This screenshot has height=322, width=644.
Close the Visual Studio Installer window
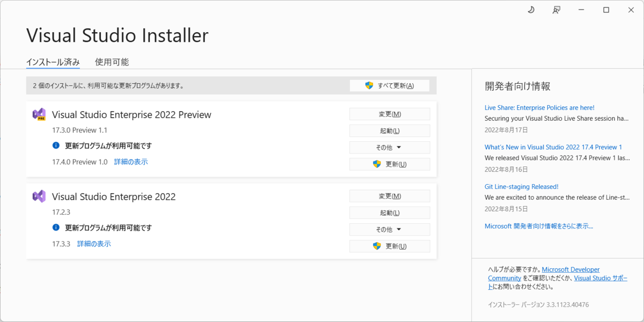tap(630, 10)
